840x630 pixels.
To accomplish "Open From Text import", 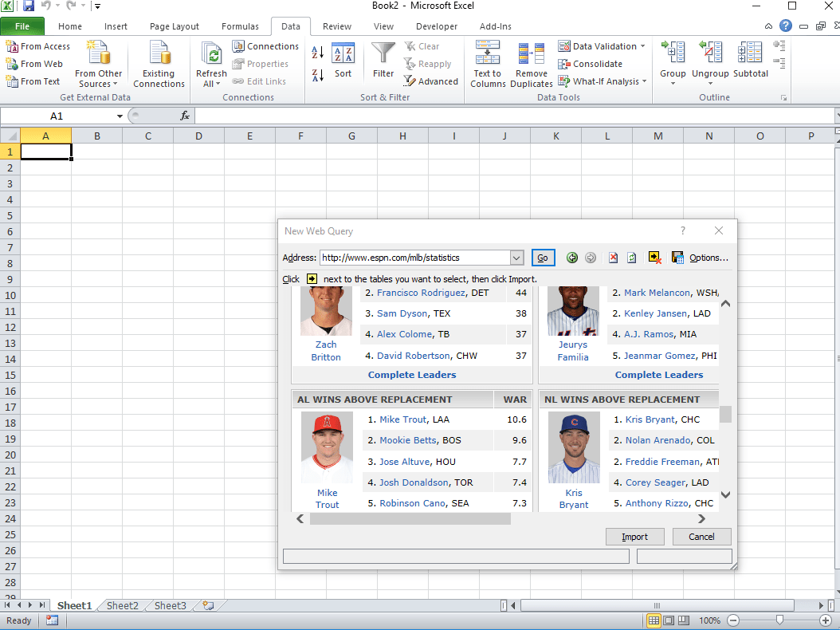I will click(33, 81).
